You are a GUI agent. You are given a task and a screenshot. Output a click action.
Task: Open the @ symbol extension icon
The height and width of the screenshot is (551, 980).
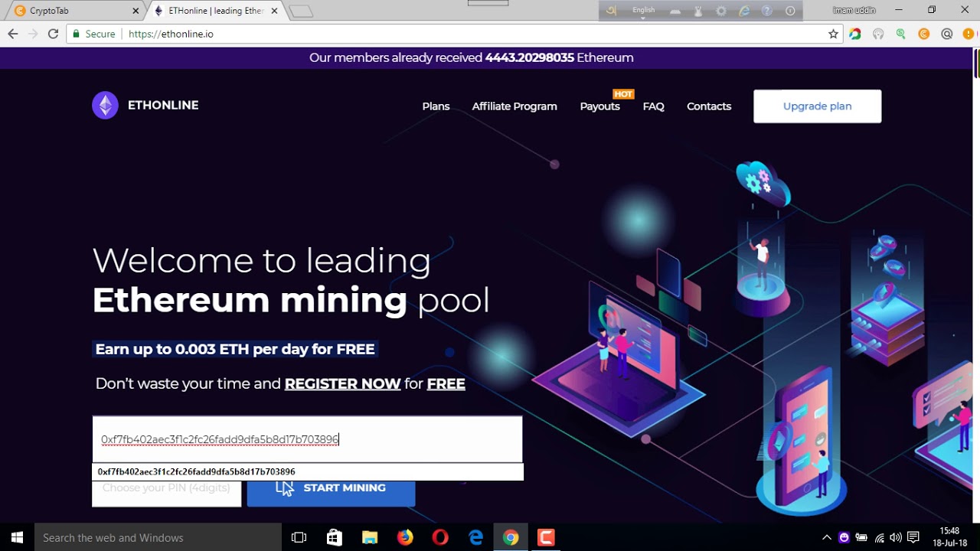click(947, 34)
